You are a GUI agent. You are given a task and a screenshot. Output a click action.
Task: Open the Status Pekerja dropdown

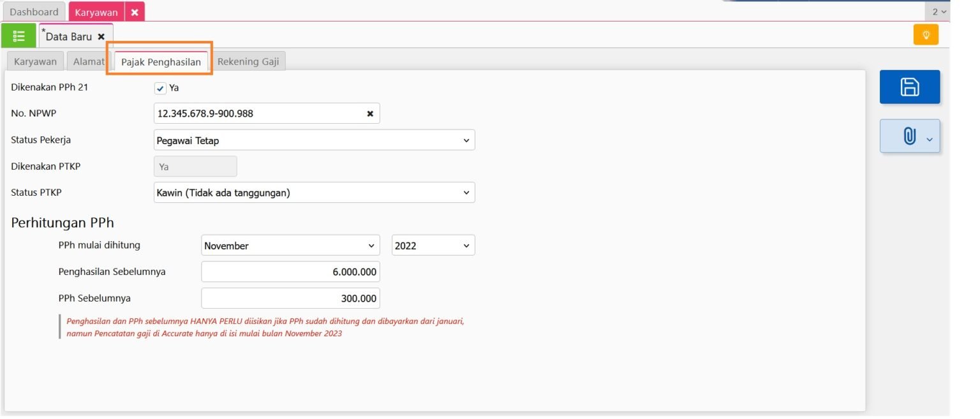[314, 140]
